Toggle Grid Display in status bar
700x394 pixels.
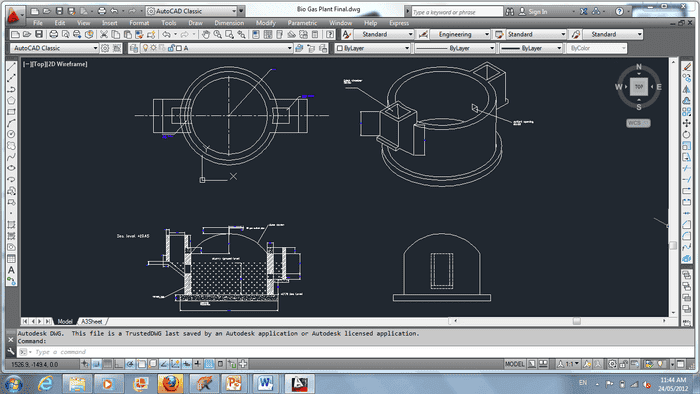coord(108,364)
